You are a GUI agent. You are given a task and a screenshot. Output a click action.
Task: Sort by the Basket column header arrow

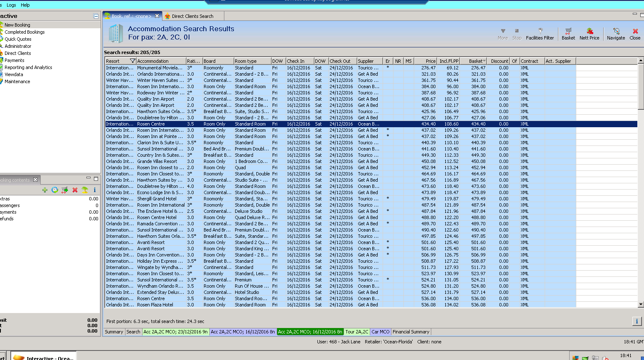click(x=484, y=61)
